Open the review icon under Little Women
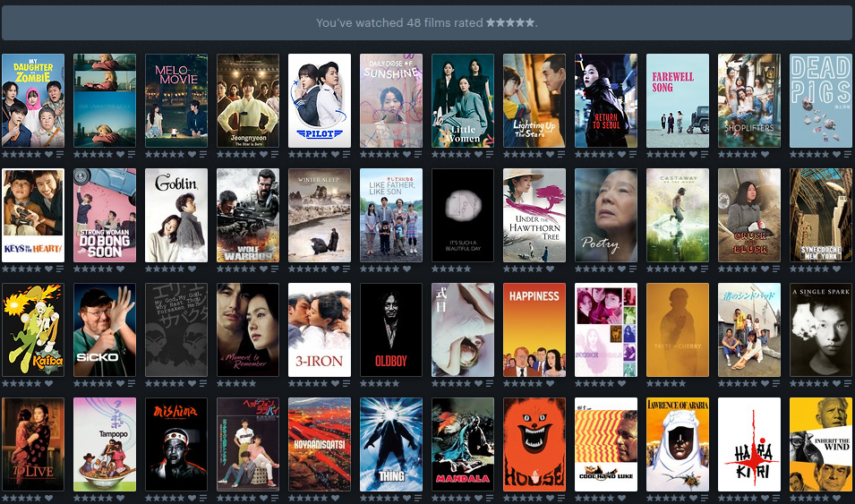This screenshot has height=504, width=855. (x=490, y=154)
